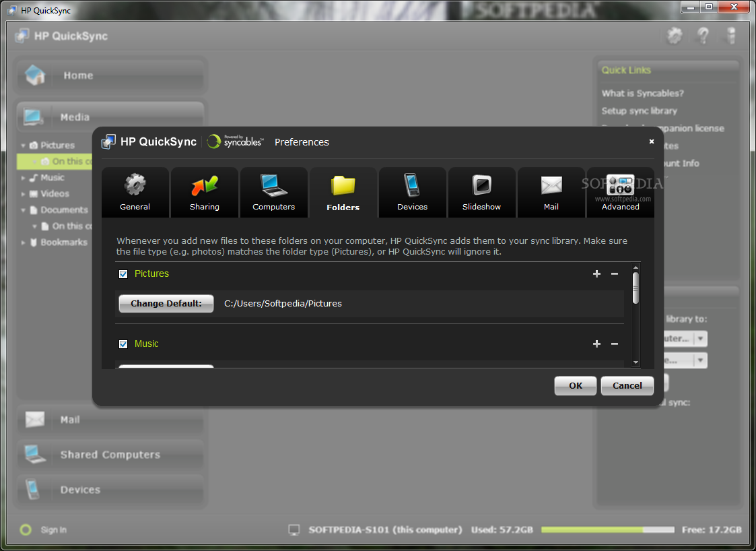Open Devices section in main window sidebar
The width and height of the screenshot is (756, 551).
(110, 490)
